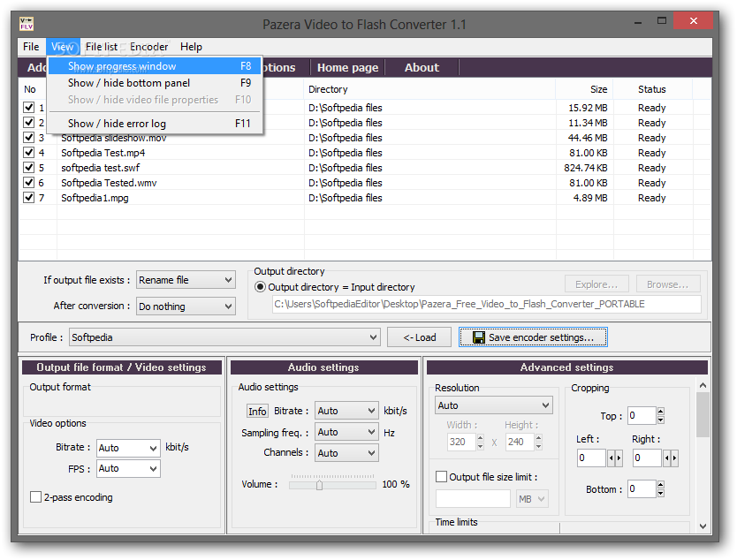The width and height of the screenshot is (737, 560).
Task: Open the After conversion dropdown
Action: click(x=186, y=306)
